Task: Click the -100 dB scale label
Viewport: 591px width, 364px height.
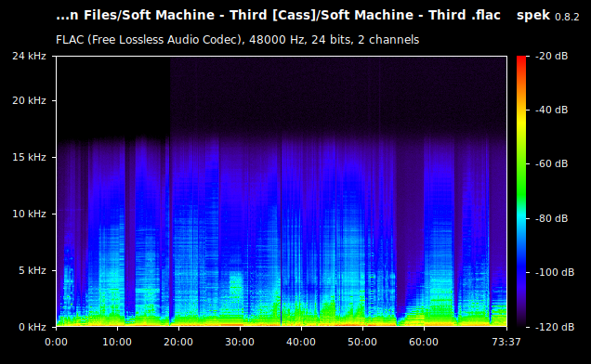Action: (x=555, y=272)
